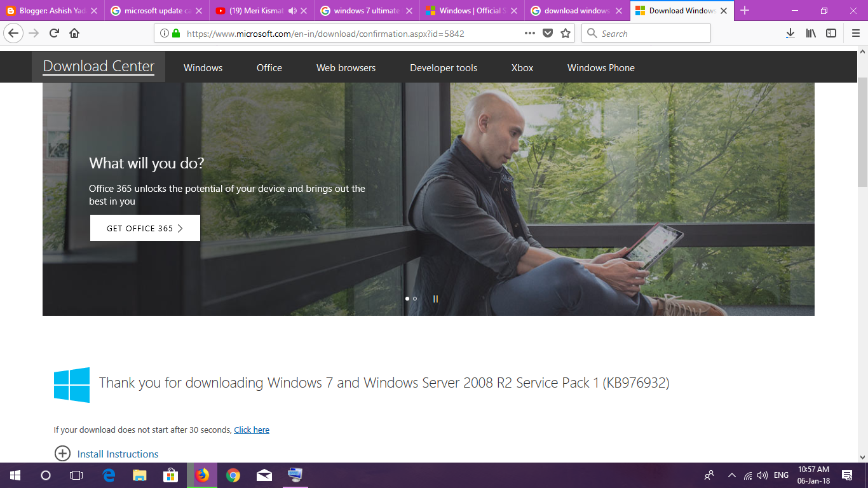Pause the banner carousel

pos(435,299)
